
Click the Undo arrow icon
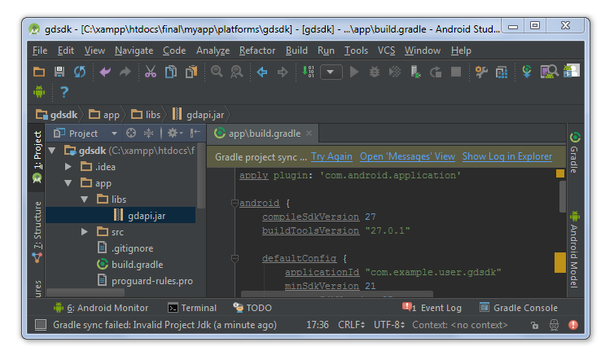[x=105, y=72]
